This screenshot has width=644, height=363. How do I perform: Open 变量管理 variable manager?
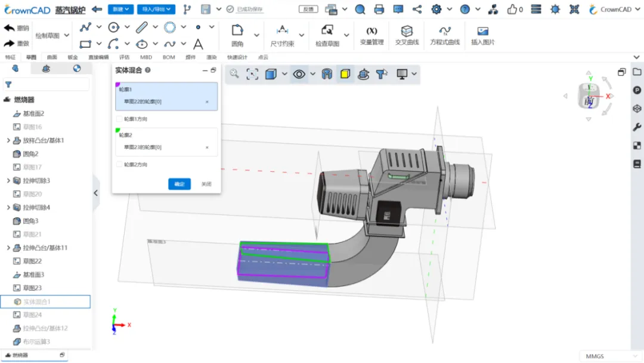click(371, 35)
